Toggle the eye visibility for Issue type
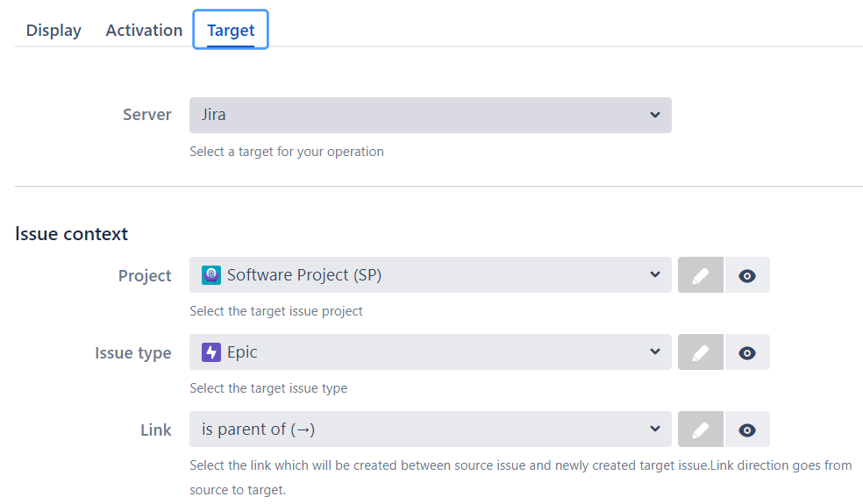863x504 pixels. (747, 352)
